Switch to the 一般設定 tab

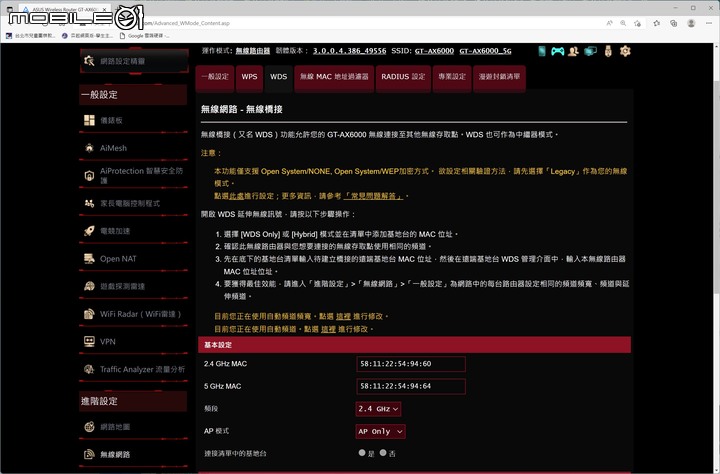(x=215, y=77)
